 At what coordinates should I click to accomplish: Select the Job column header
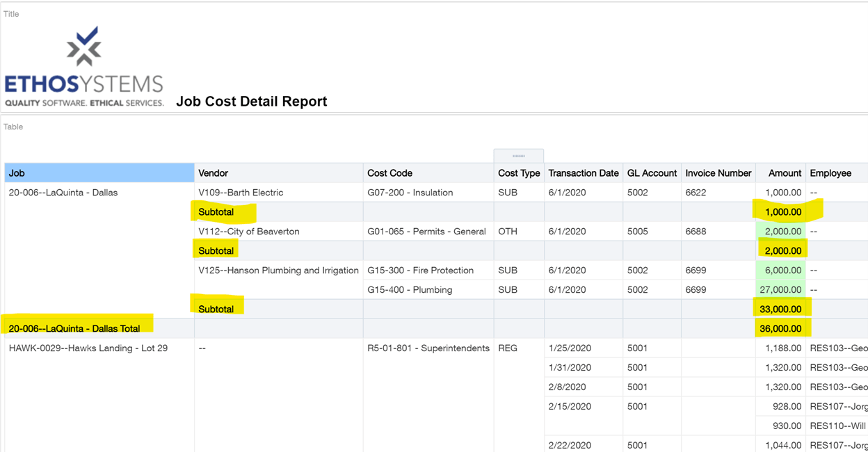coord(99,173)
